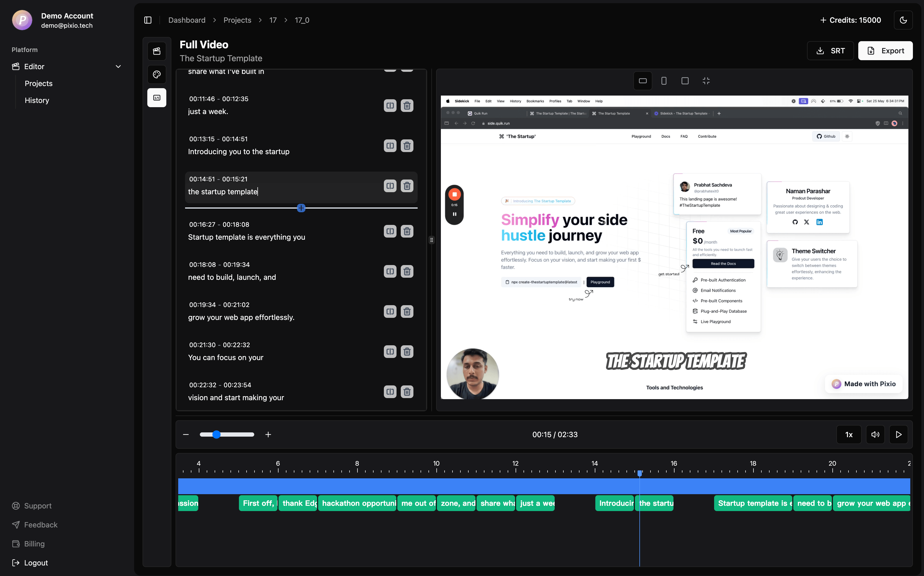924x576 pixels.
Task: Split 'Introducing you to the startup' caption
Action: [390, 145]
